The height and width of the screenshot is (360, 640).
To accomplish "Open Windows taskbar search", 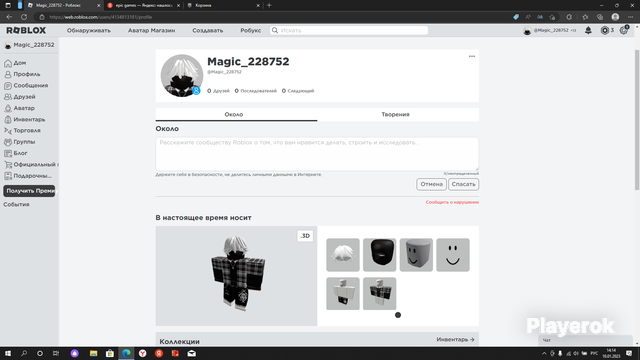I will (24, 353).
